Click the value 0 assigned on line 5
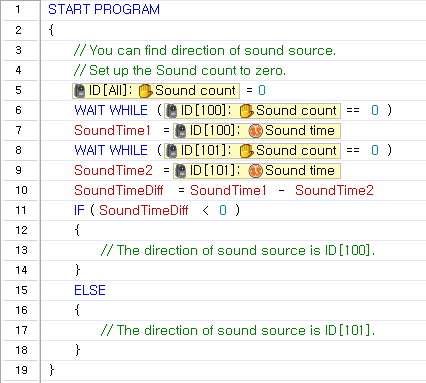 pyautogui.click(x=262, y=90)
